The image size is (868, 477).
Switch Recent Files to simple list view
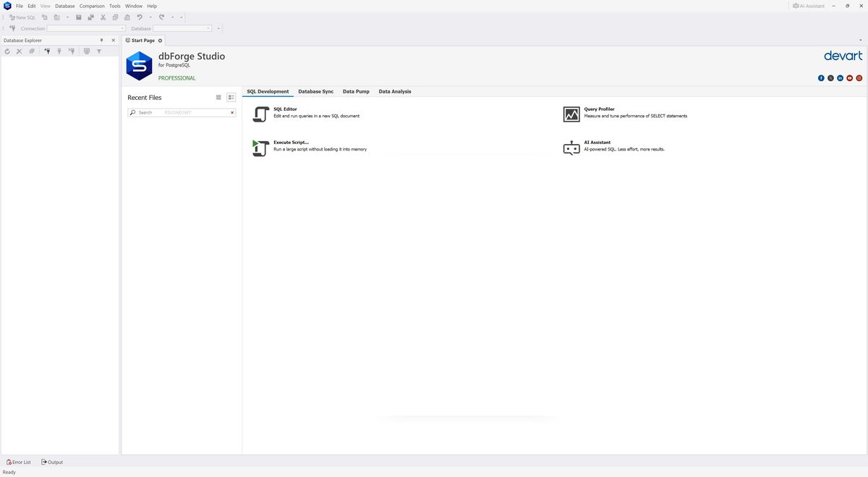218,98
